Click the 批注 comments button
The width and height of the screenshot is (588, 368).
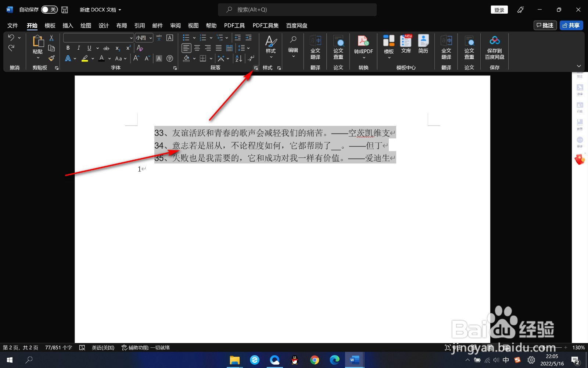click(x=545, y=25)
